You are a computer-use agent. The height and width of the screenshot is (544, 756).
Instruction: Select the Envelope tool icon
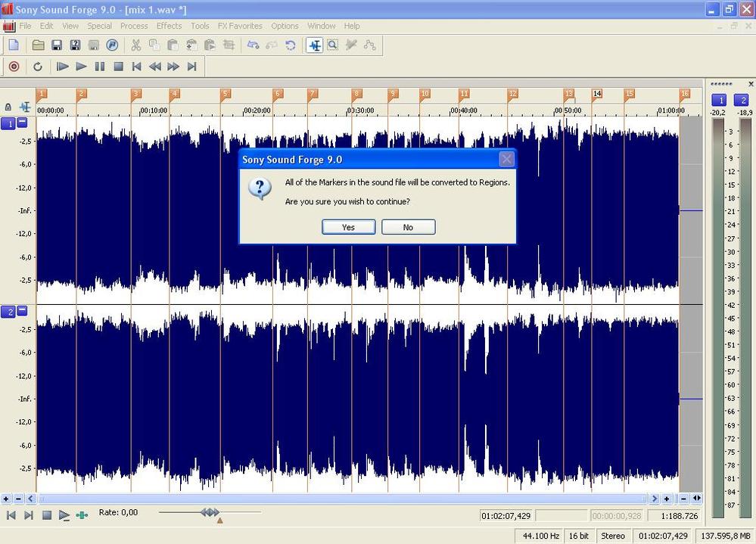pos(370,45)
